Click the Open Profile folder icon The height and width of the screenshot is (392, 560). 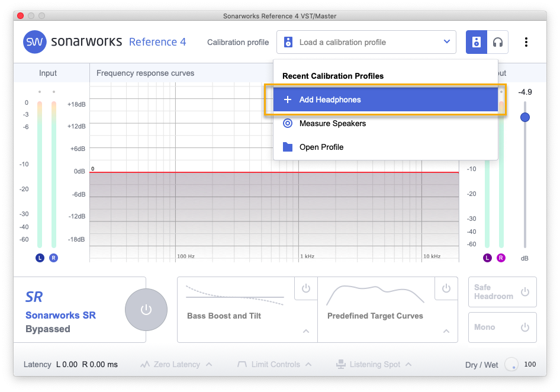point(288,147)
